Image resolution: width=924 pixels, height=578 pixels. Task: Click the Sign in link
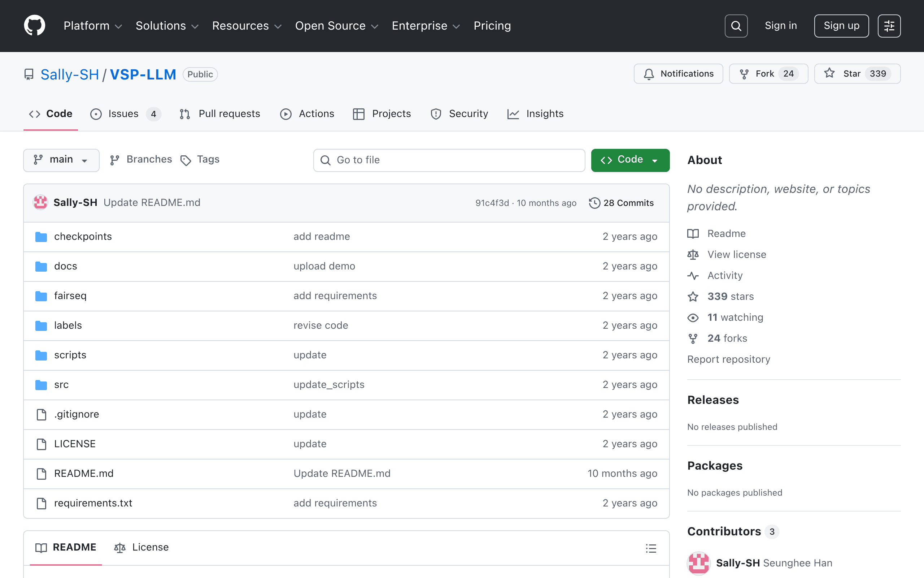click(781, 26)
